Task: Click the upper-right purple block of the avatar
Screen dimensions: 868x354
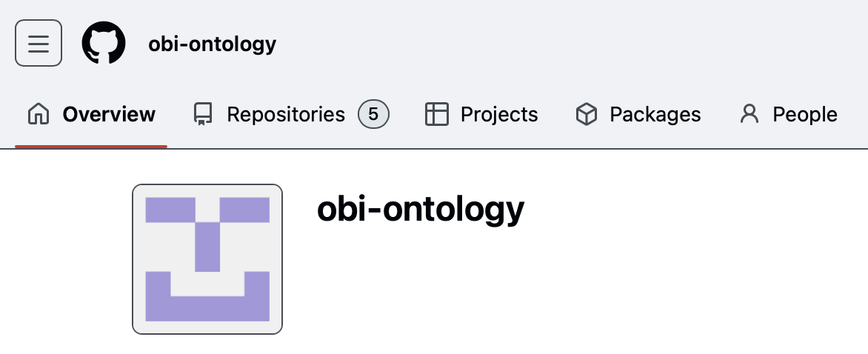Action: pyautogui.click(x=244, y=210)
